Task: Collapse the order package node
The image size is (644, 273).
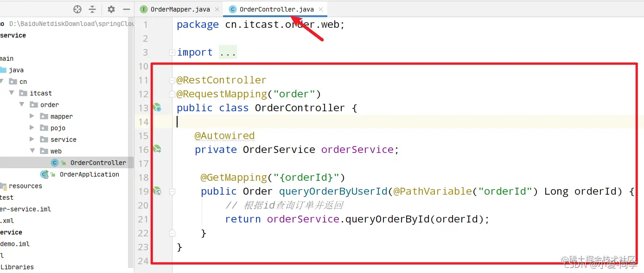Action: (x=22, y=105)
